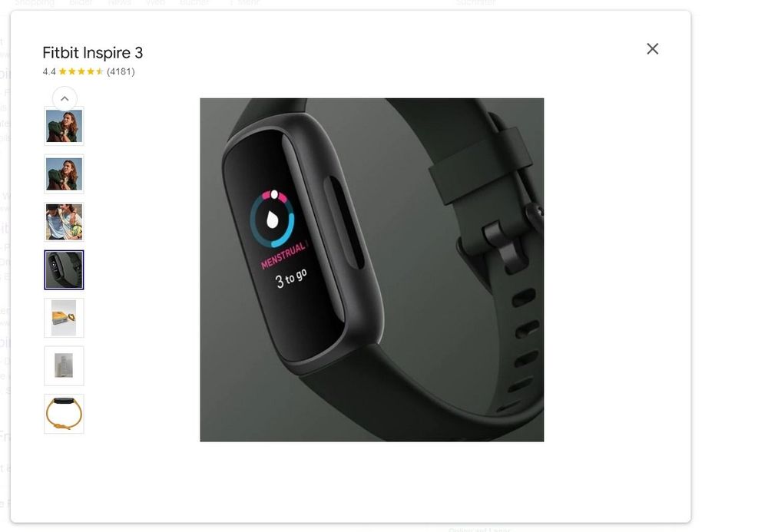Select the second thumbnail of the woman
The height and width of the screenshot is (532, 768).
coord(65,174)
